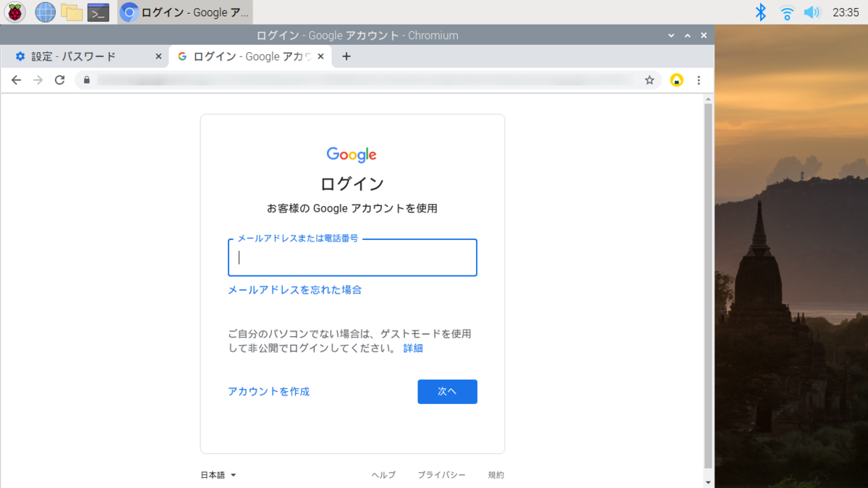The width and height of the screenshot is (868, 488).
Task: Click the page vertical scrollbar thumb
Action: click(708, 286)
